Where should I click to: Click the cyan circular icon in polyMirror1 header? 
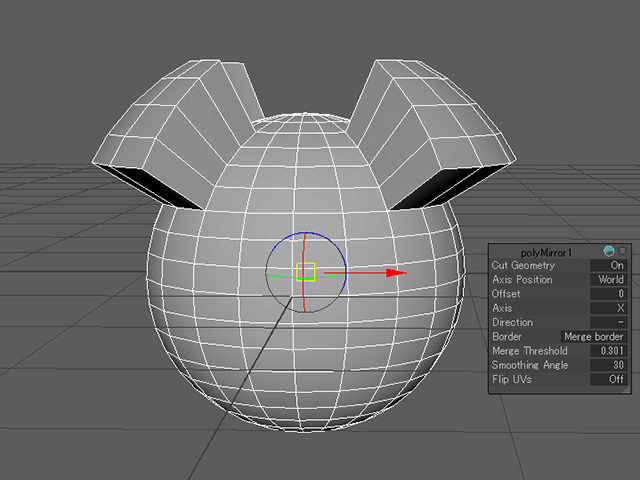coord(609,251)
